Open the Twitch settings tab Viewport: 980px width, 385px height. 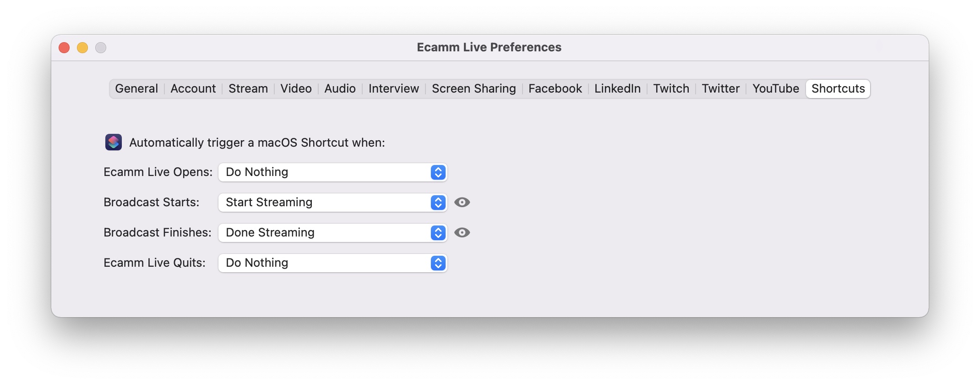pos(671,88)
